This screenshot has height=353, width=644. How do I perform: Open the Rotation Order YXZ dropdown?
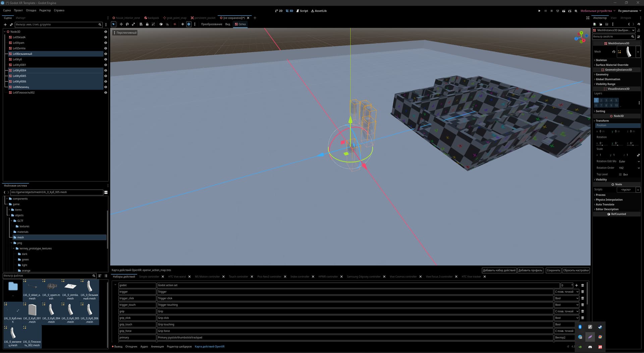pos(629,168)
